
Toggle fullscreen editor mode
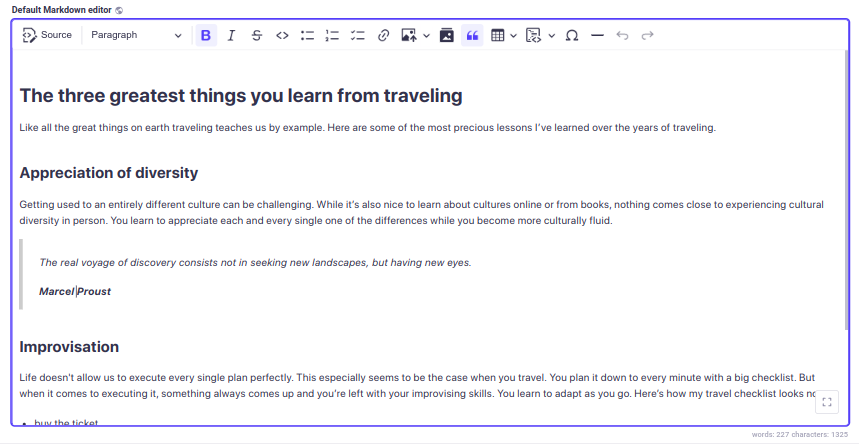(x=827, y=402)
